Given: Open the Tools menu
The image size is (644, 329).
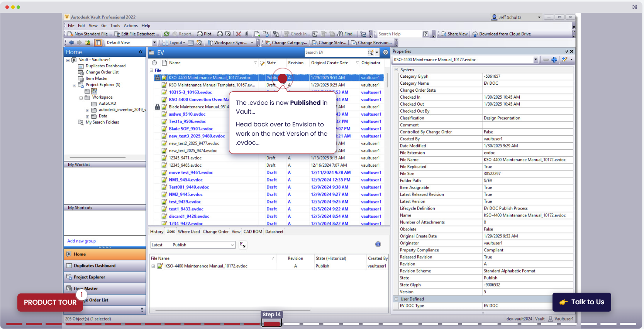Looking at the screenshot, I should click(115, 26).
